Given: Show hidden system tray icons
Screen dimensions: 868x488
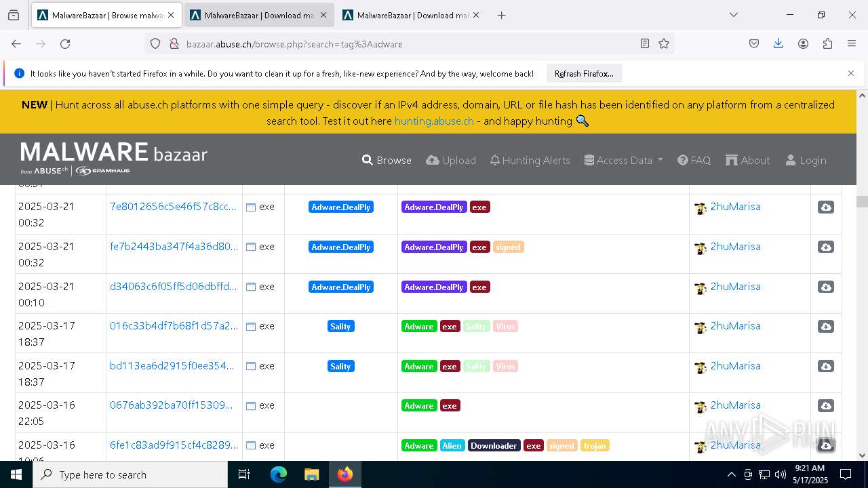Looking at the screenshot, I should click(731, 474).
